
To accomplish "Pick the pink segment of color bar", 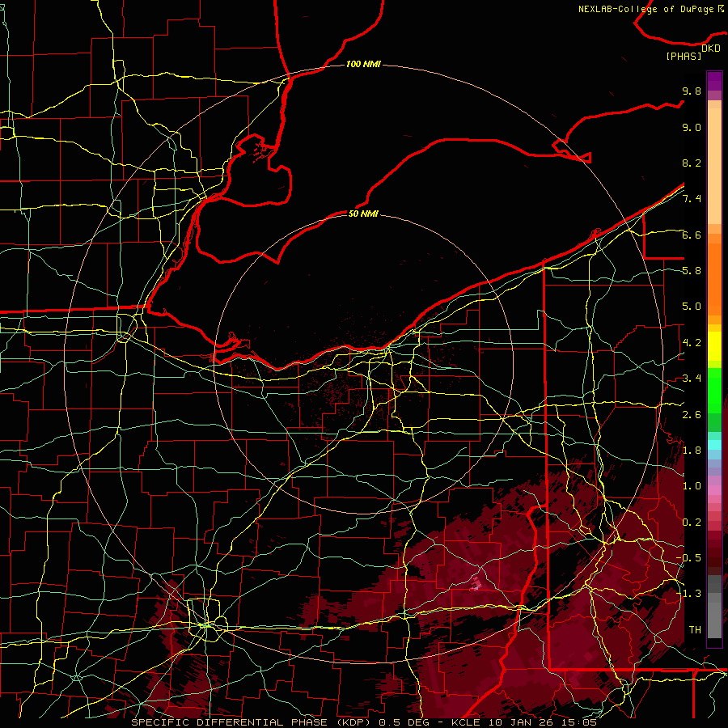I will pyautogui.click(x=714, y=490).
